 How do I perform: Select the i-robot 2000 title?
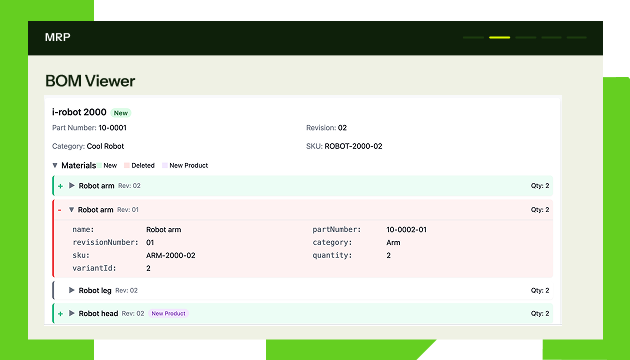(79, 112)
